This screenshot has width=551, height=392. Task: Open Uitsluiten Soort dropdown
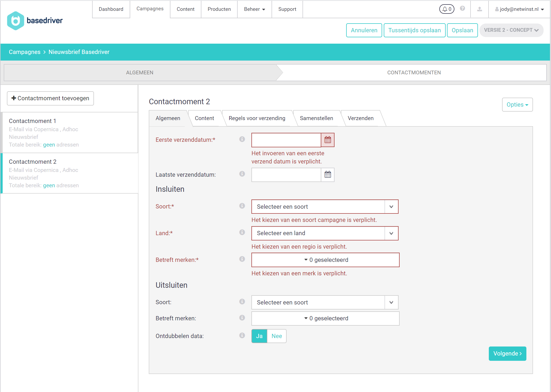pos(325,302)
